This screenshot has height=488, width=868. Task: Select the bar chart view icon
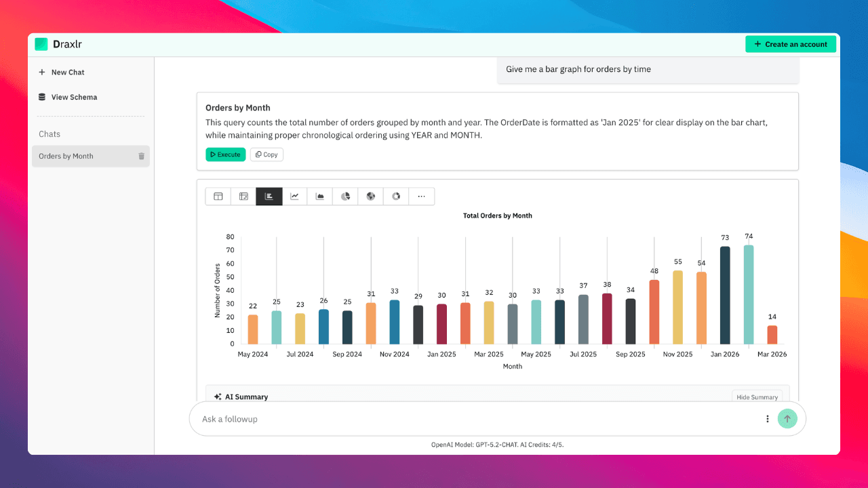click(x=269, y=197)
